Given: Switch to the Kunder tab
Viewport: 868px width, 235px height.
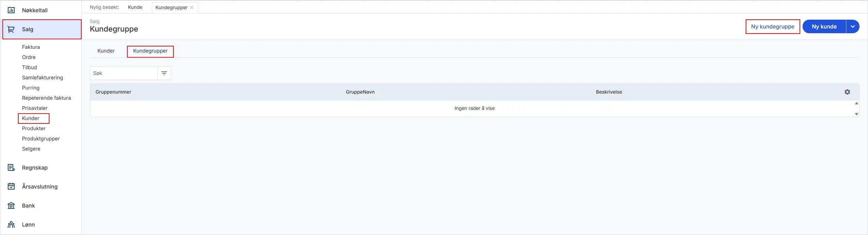Looking at the screenshot, I should (106, 51).
